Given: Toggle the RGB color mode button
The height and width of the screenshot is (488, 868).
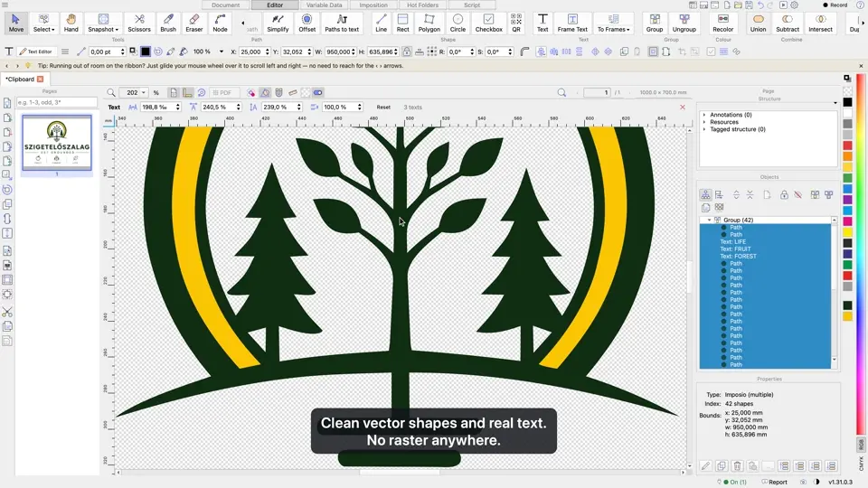Looking at the screenshot, I should click(861, 444).
